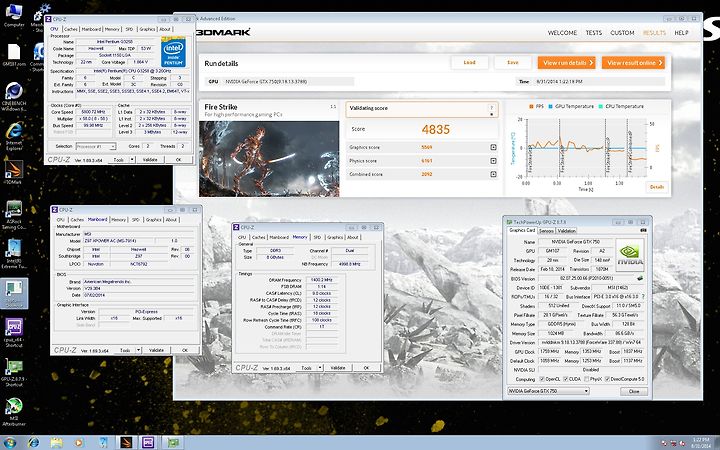
Task: Open the white file icon under Computer
Action: tap(14, 55)
